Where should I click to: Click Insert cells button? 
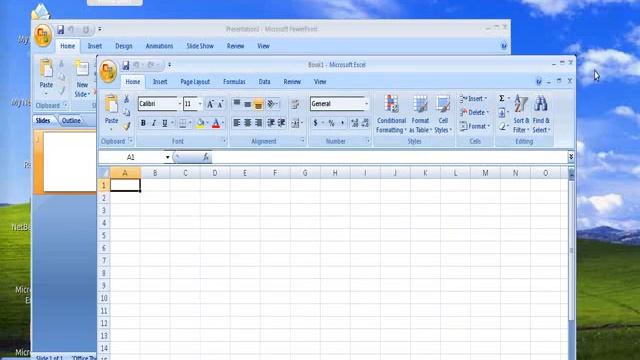coord(473,99)
